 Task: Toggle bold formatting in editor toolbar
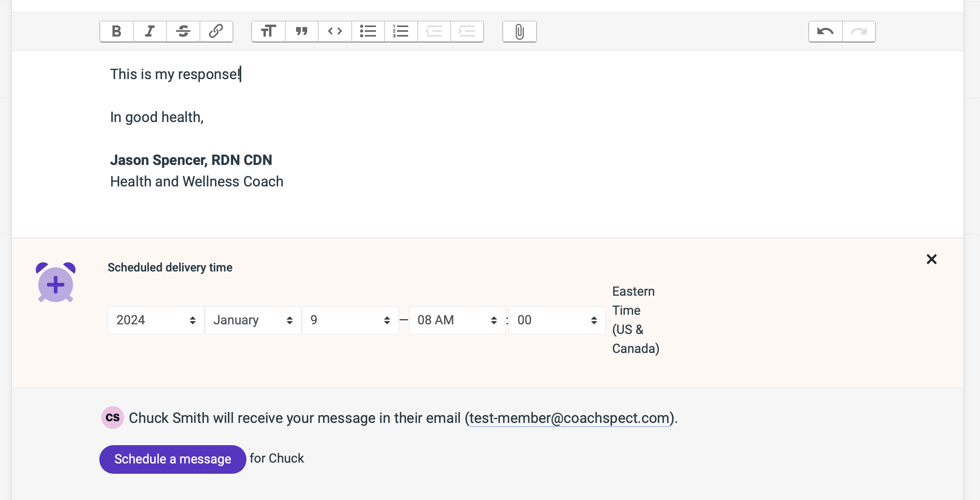point(116,31)
